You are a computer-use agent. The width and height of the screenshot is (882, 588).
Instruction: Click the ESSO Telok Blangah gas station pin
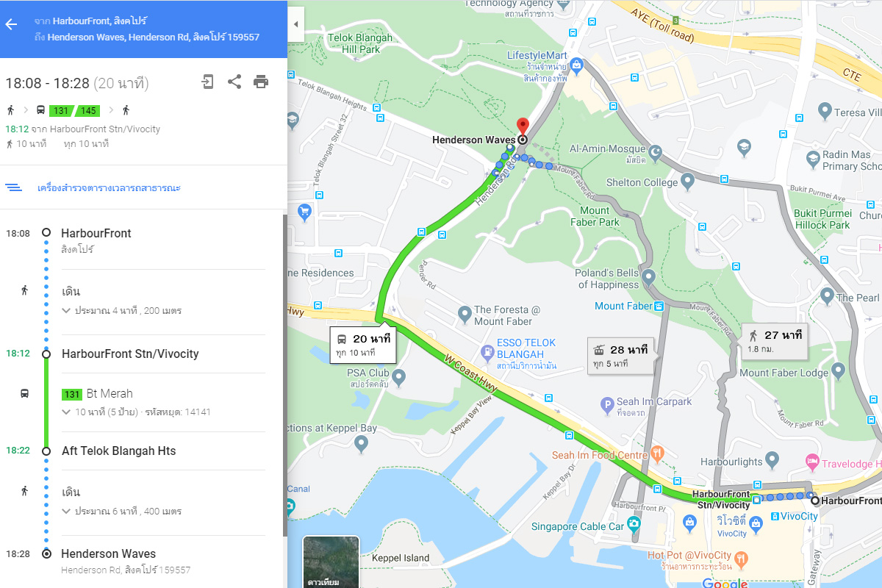point(486,352)
